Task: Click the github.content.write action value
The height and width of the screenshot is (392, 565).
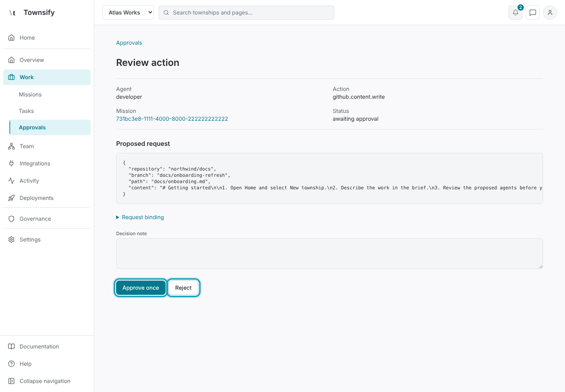Action: pyautogui.click(x=359, y=97)
